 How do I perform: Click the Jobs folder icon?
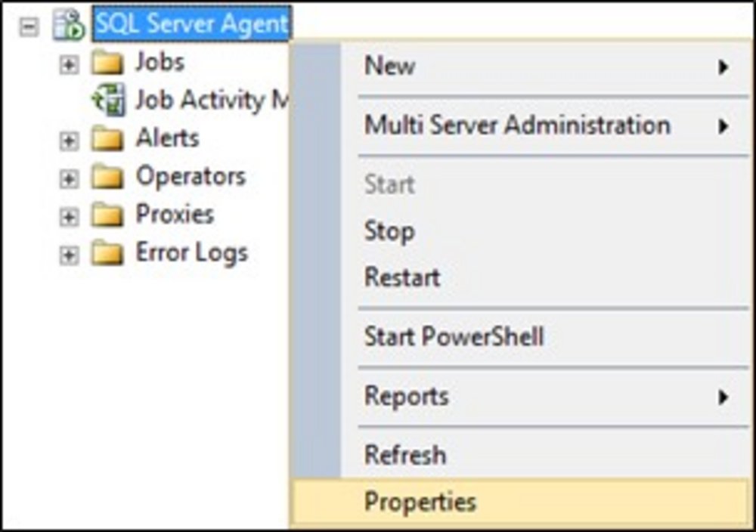[x=107, y=63]
